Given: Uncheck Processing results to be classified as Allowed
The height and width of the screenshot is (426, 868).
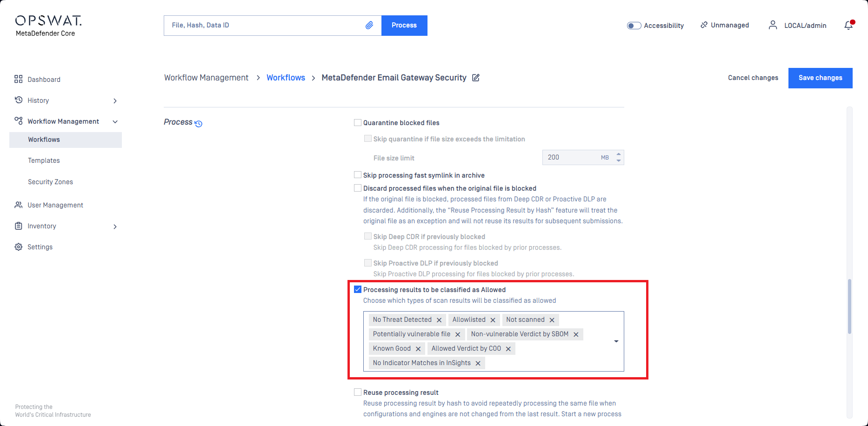Looking at the screenshot, I should pos(358,289).
